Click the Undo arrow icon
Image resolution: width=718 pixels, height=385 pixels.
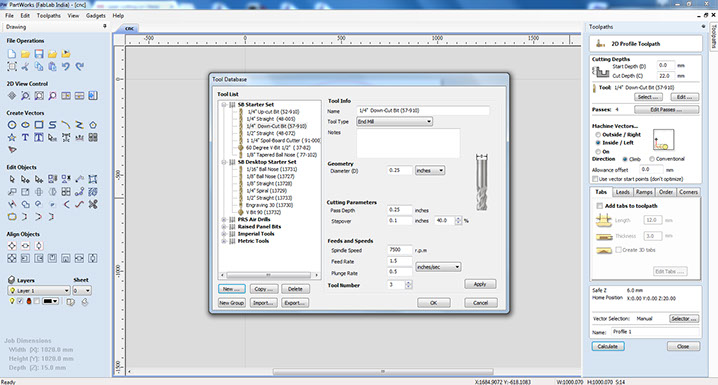[66, 67]
